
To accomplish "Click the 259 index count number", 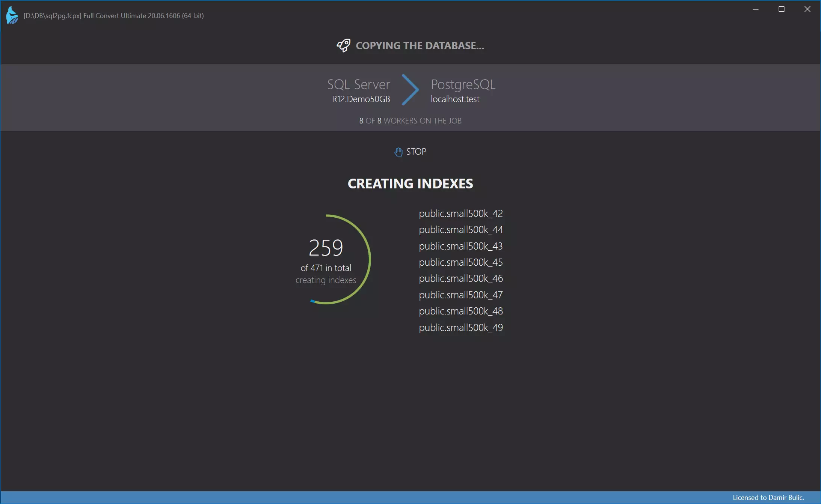I will (326, 248).
